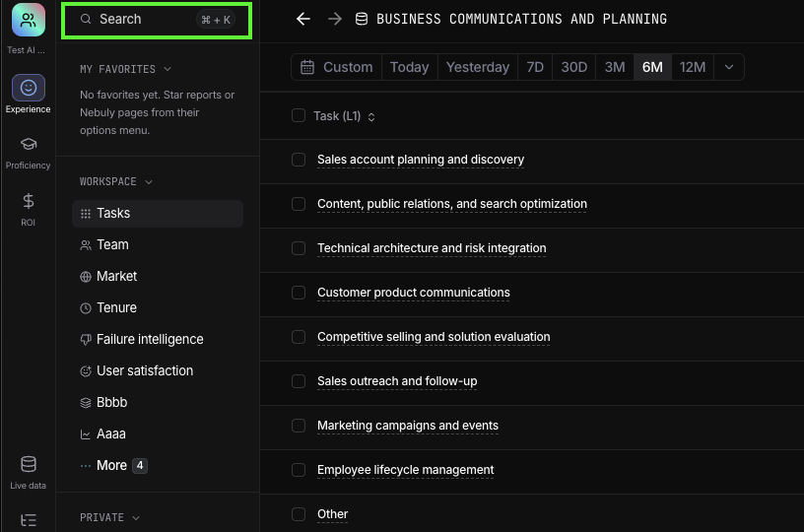This screenshot has height=532, width=804.
Task: Open the Live data database icon
Action: tap(29, 464)
